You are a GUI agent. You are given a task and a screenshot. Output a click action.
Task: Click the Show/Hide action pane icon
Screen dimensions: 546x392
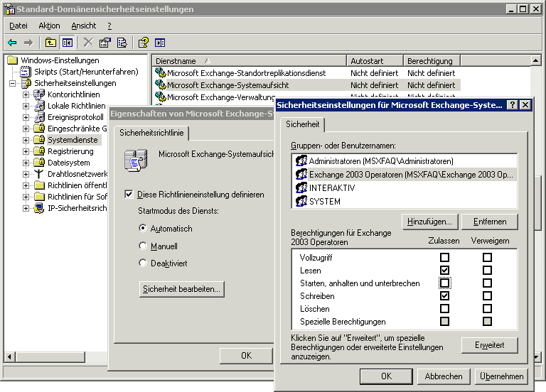(160, 43)
